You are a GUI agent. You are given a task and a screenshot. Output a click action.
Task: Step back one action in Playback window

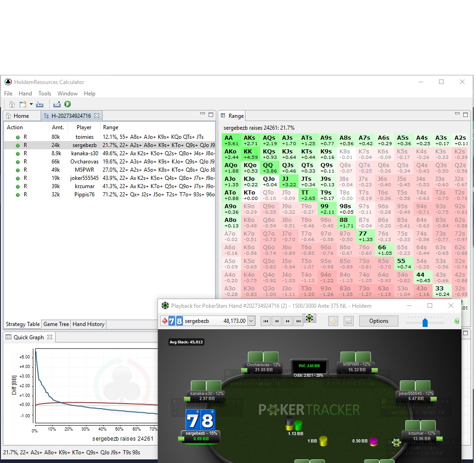[277, 321]
